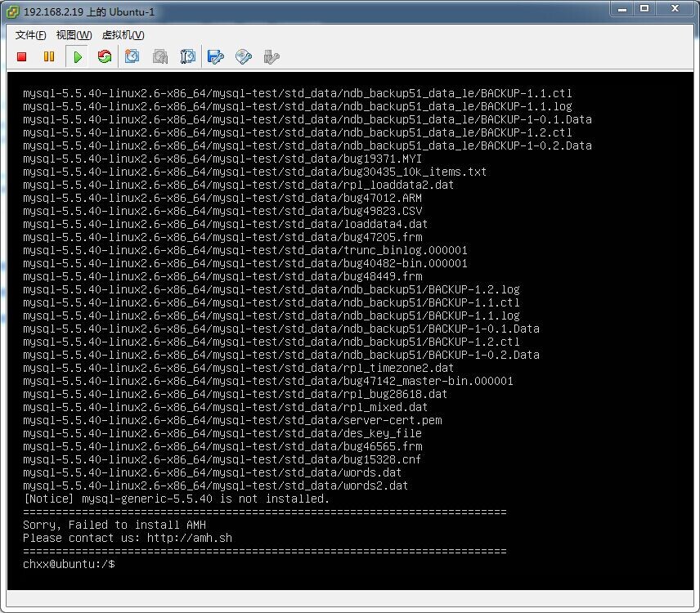Suspend the virtual machine with the pause icon

point(49,56)
